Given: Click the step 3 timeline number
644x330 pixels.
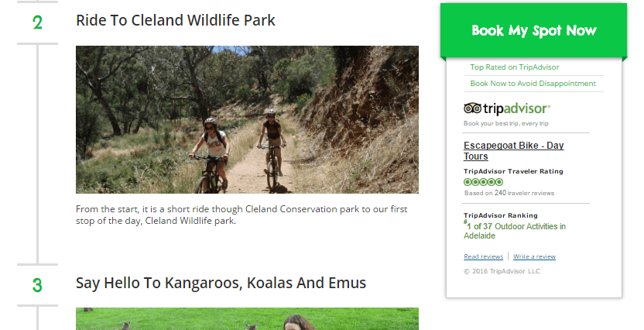Looking at the screenshot, I should coord(37,285).
